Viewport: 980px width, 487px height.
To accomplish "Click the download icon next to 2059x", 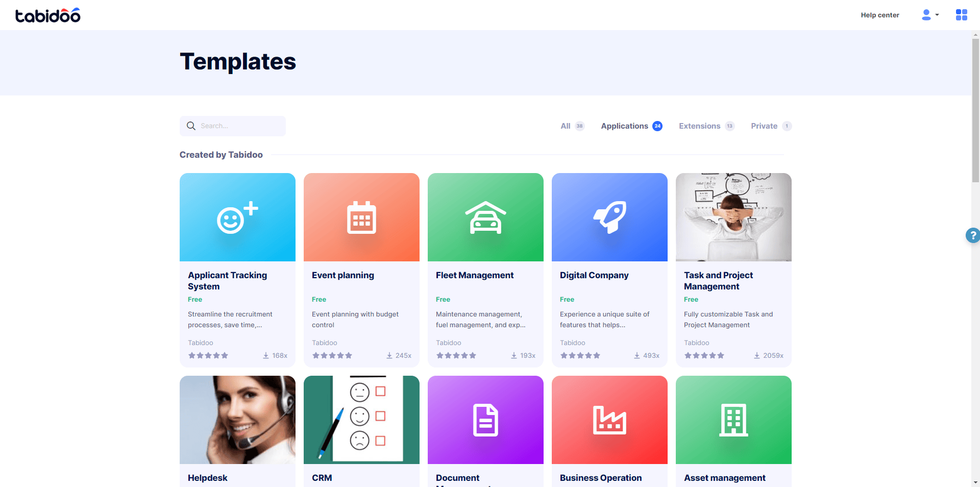I will 757,355.
